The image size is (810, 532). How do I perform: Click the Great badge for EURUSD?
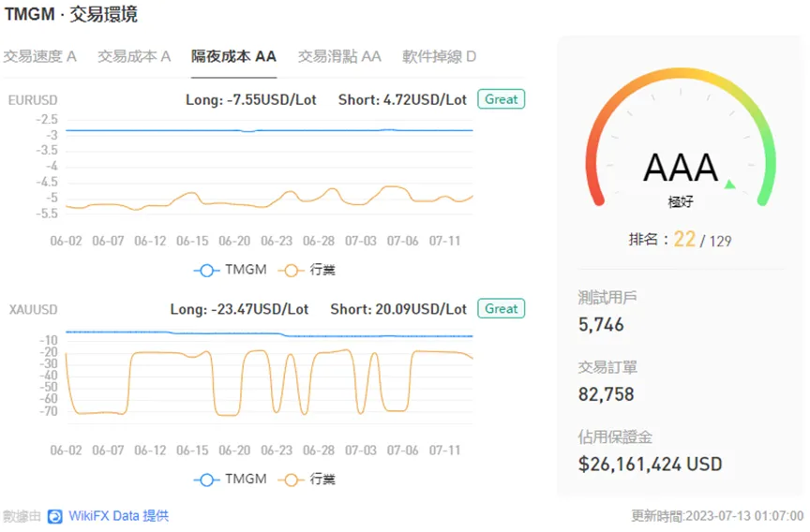point(501,99)
